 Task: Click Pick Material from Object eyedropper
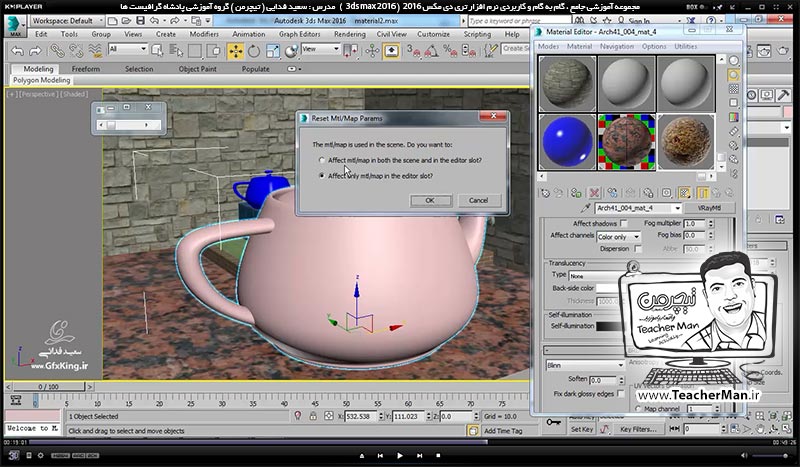coord(585,208)
